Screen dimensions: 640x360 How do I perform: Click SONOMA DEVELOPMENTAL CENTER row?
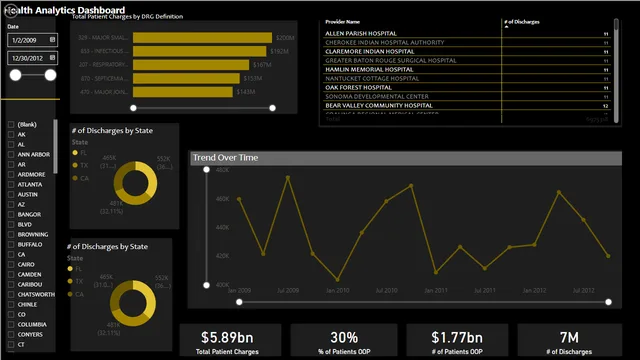tap(467, 96)
